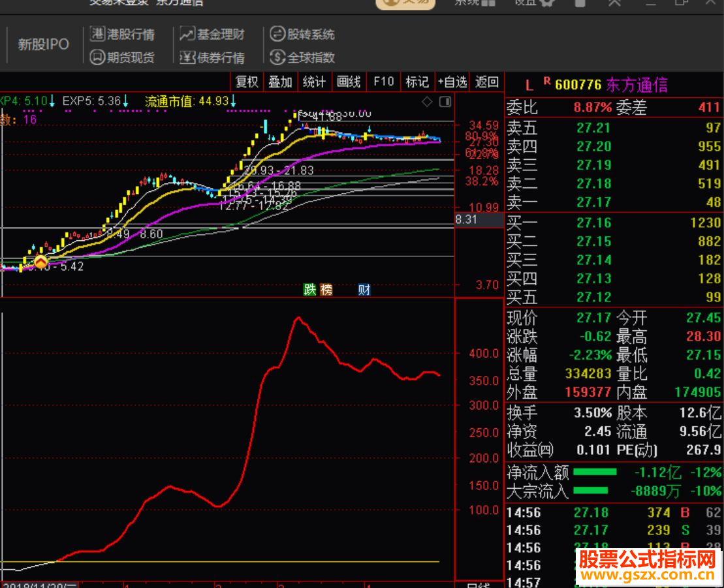The width and height of the screenshot is (724, 588).
Task: Click the 最低 value 27.15
Action: coord(704,355)
